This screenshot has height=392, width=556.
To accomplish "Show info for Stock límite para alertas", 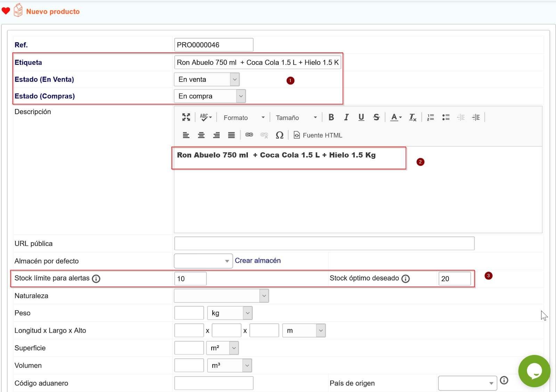I will click(x=96, y=279).
